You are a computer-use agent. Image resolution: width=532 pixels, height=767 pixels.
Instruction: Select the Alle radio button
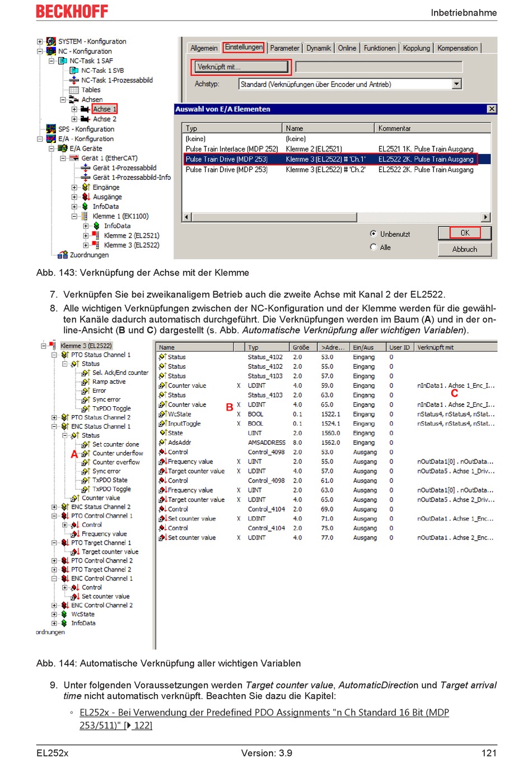coord(374,247)
